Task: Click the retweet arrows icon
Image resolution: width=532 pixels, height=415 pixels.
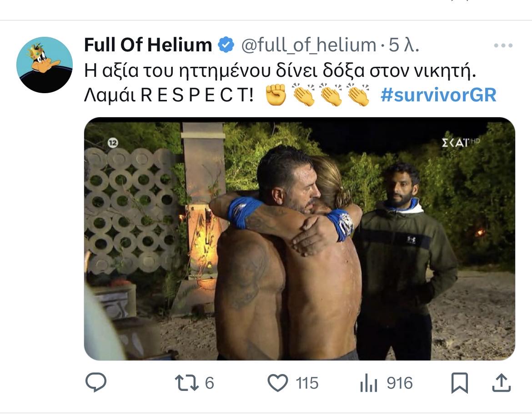Action: point(186,383)
